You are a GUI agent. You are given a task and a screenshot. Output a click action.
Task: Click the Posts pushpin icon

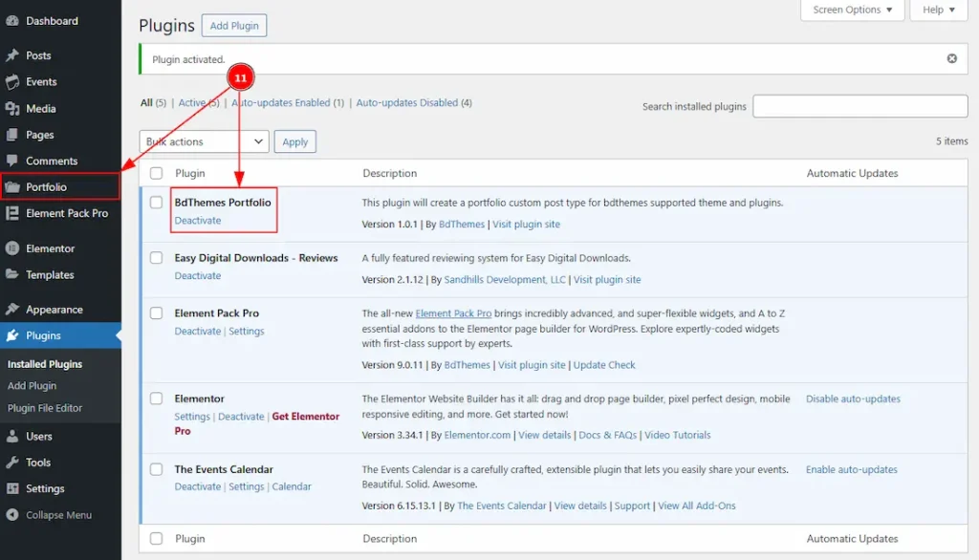12,55
